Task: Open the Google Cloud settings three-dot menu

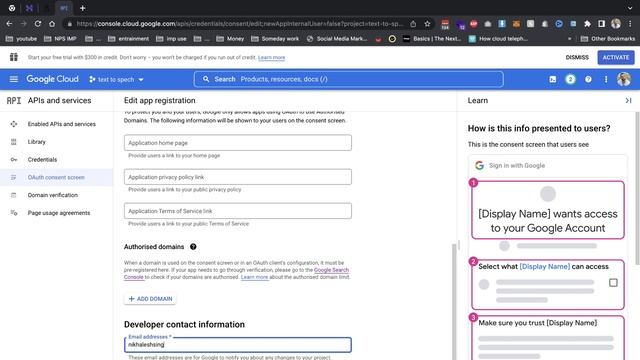Action: pyautogui.click(x=606, y=79)
